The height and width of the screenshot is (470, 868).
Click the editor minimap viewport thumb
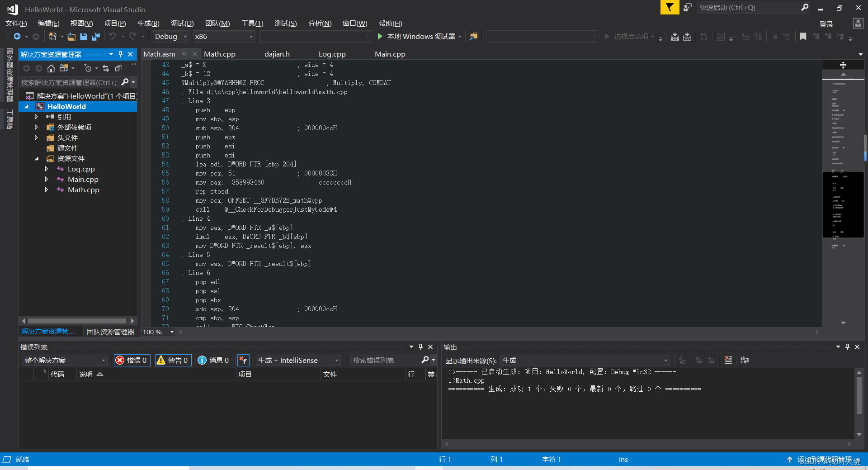pos(843,204)
